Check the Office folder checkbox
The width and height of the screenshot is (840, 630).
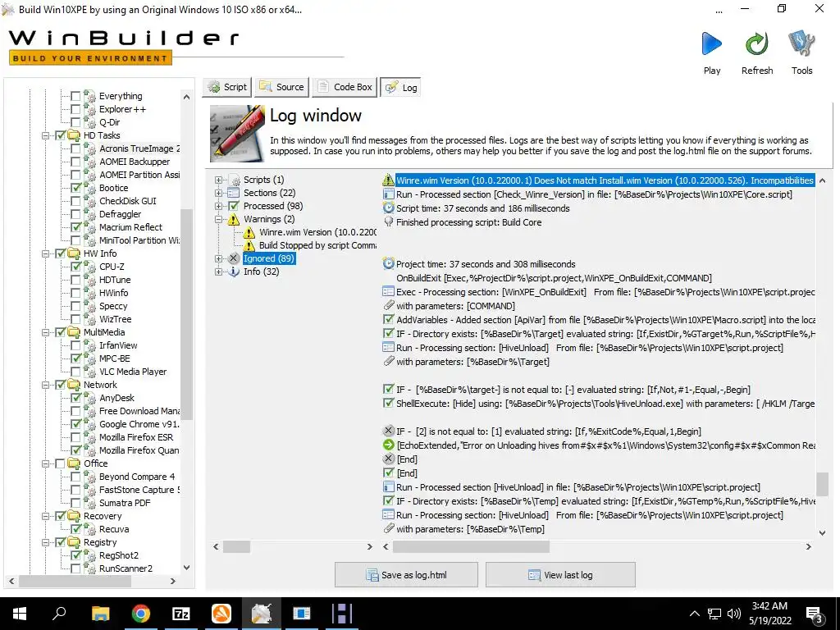(x=60, y=463)
